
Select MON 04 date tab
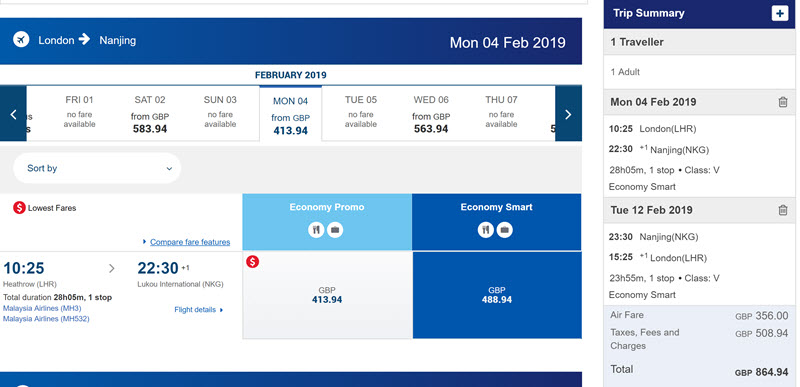click(x=290, y=114)
